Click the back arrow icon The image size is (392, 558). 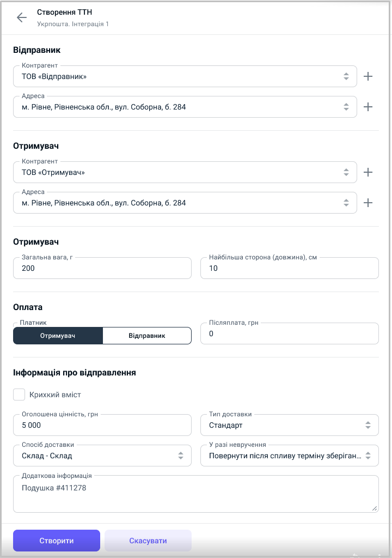click(22, 17)
